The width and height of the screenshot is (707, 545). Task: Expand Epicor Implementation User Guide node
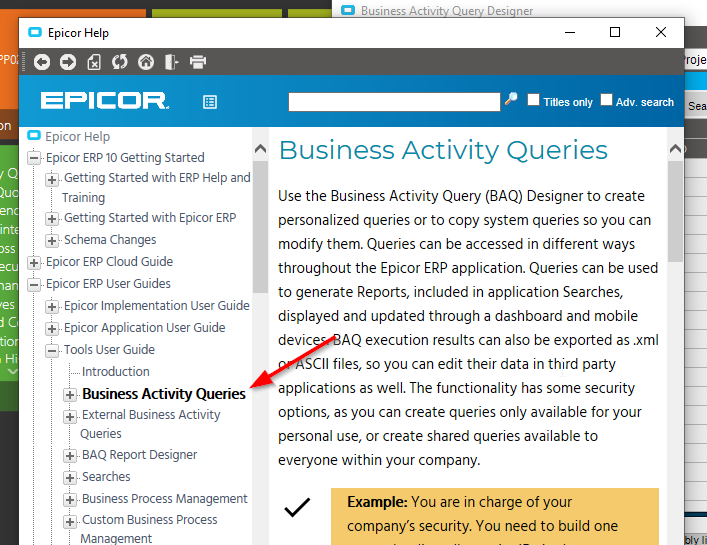(x=52, y=307)
